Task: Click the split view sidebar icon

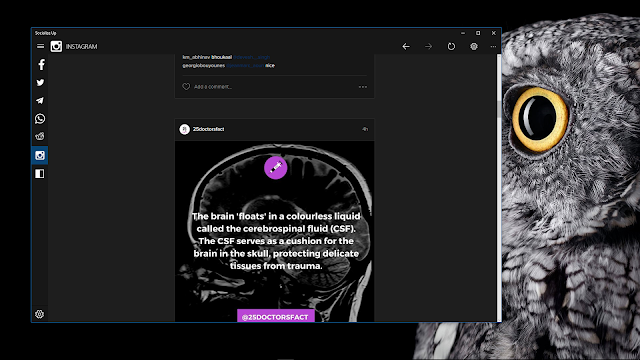Action: [x=40, y=174]
